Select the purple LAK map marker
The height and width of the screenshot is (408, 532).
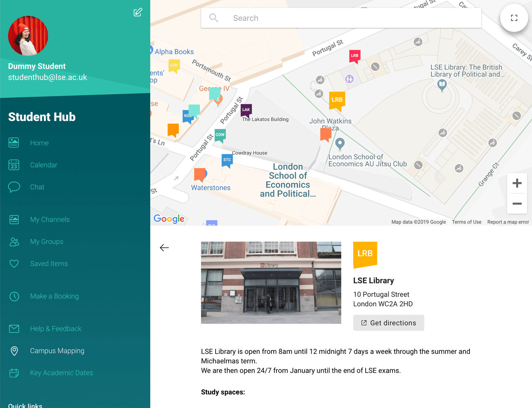coord(246,110)
